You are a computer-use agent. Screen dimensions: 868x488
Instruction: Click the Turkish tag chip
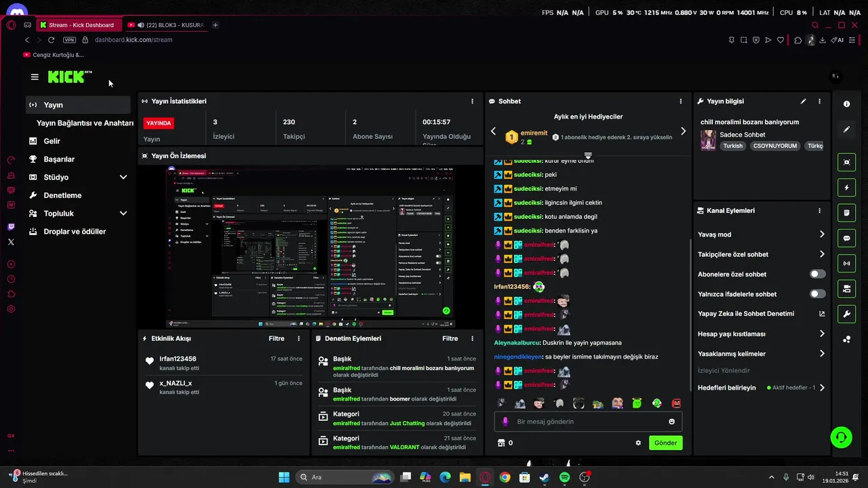[x=732, y=146]
